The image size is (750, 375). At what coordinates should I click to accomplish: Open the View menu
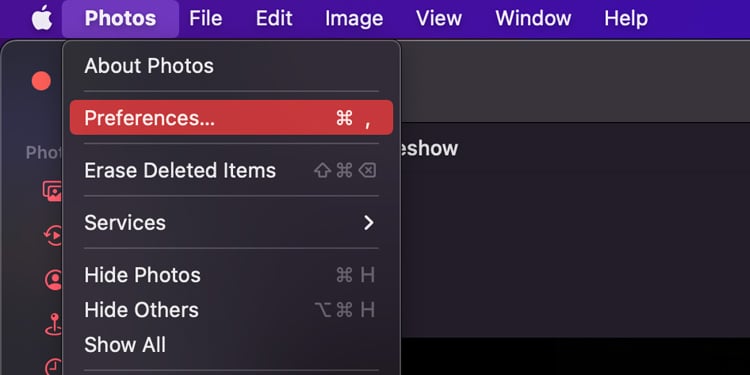(x=439, y=19)
